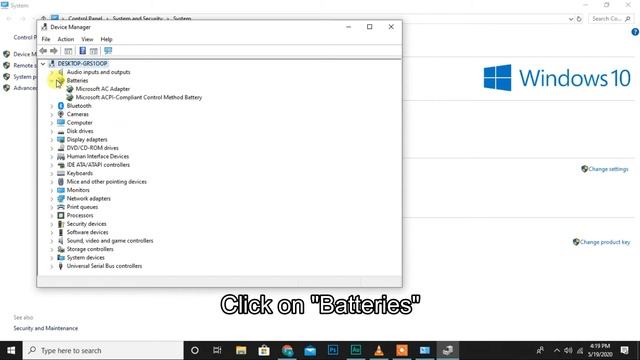Screen dimensions: 640x360
Task: Open the View menu in Device Manager
Action: [x=87, y=39]
